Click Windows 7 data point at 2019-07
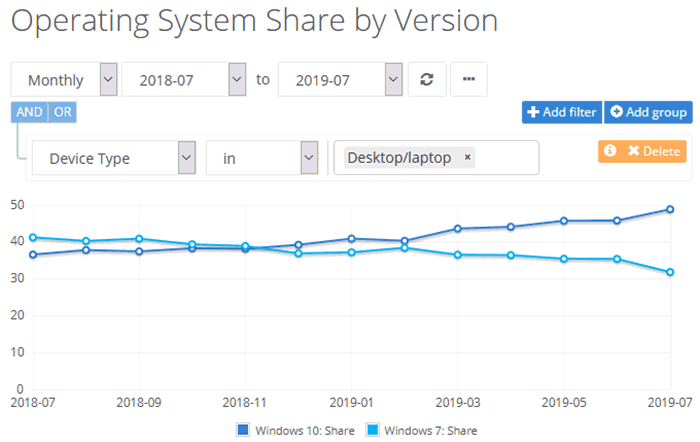 tap(669, 272)
